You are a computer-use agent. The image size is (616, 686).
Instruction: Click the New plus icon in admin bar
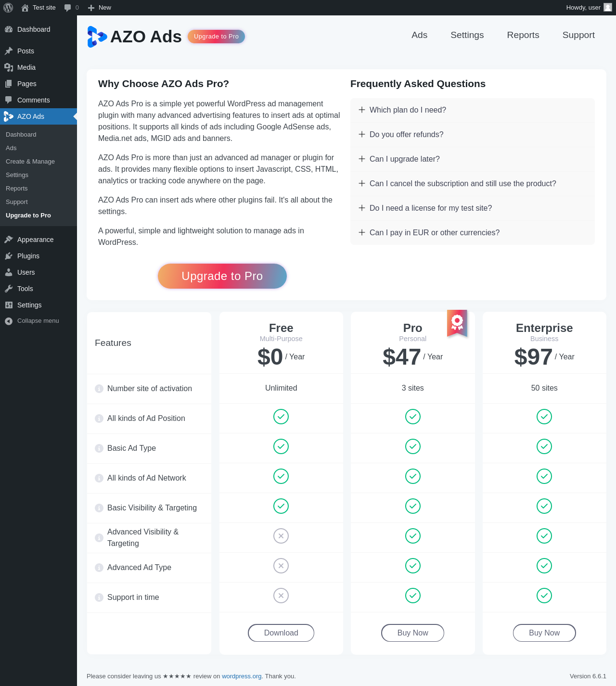click(91, 8)
